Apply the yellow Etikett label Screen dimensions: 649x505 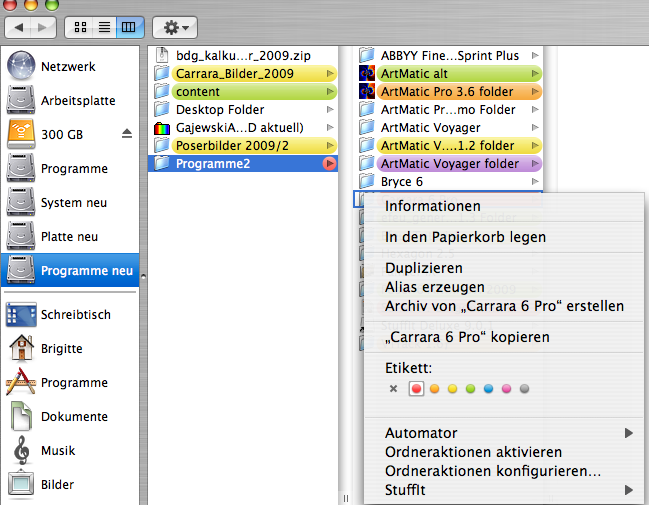452,389
